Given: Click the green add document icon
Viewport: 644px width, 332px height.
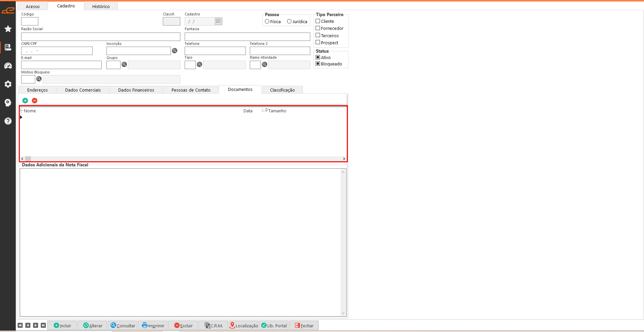Looking at the screenshot, I should click(x=25, y=101).
